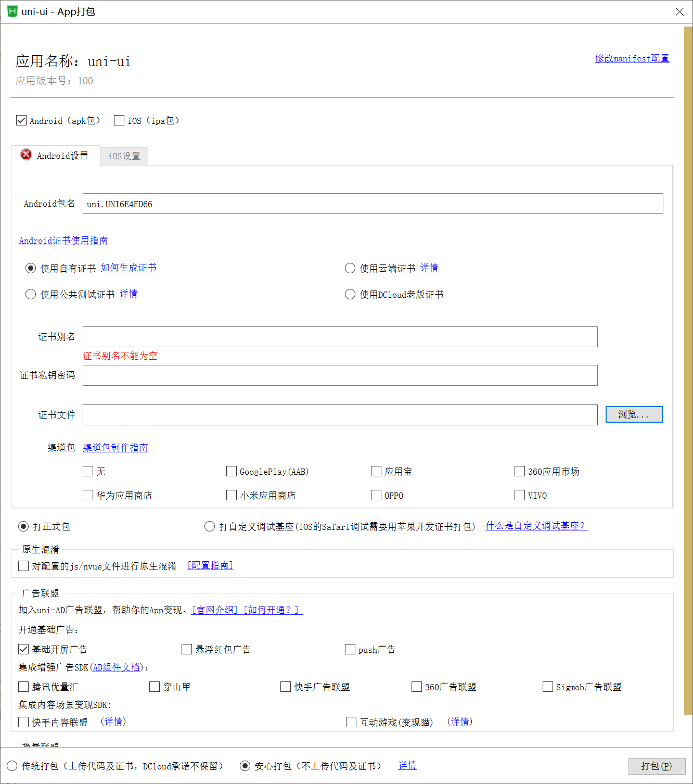Switch to the Android设置 tab
Viewport: 693px width, 784px height.
pyautogui.click(x=56, y=156)
